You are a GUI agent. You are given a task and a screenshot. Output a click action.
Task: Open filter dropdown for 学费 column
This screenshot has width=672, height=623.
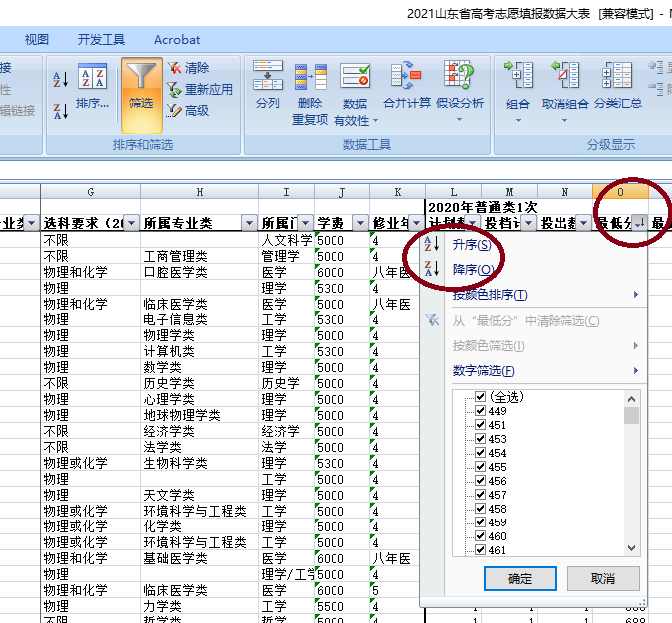[360, 223]
